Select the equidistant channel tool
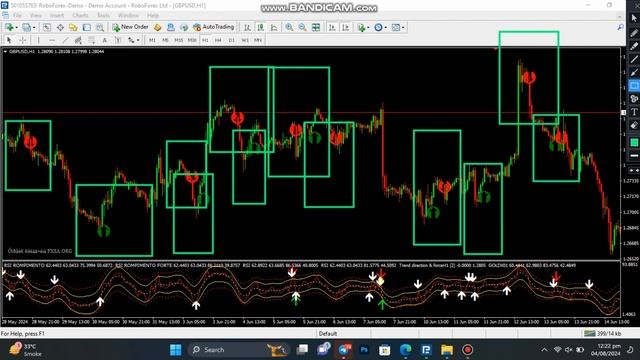Screen dimensions: 640x360 (78, 40)
